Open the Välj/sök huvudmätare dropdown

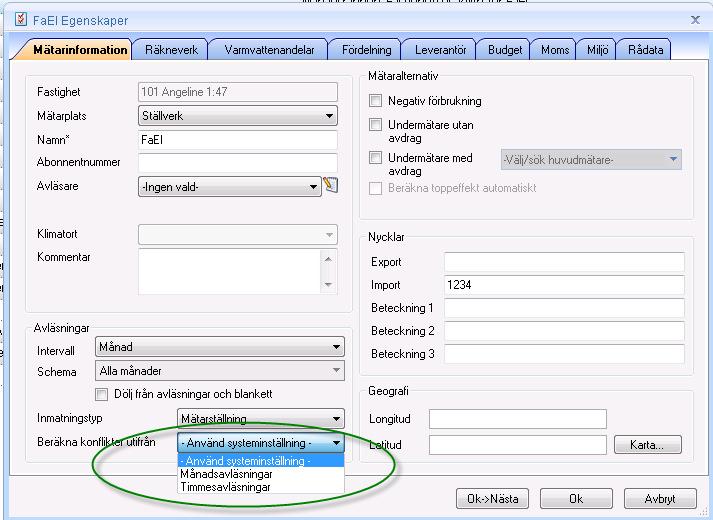point(591,160)
